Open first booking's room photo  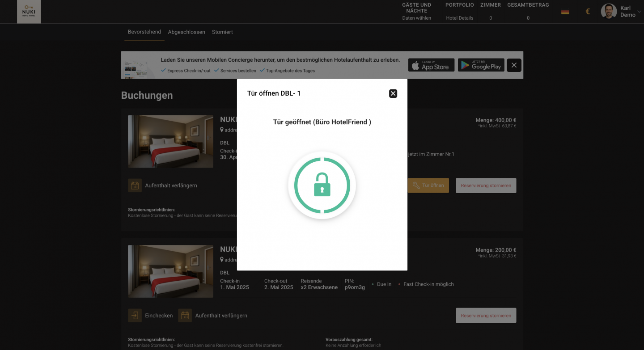(170, 141)
